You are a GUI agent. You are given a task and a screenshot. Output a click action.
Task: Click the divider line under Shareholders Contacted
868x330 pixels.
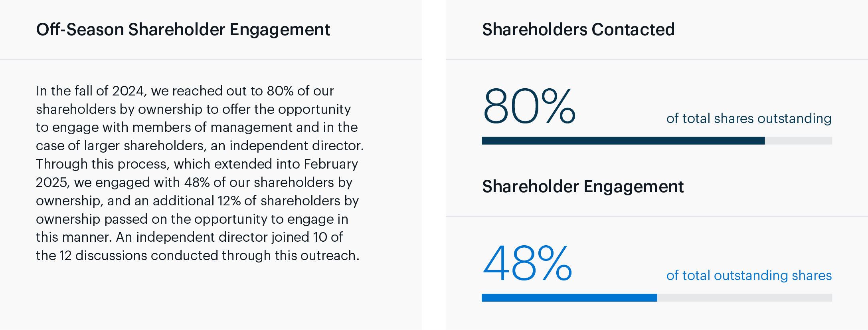[656, 60]
